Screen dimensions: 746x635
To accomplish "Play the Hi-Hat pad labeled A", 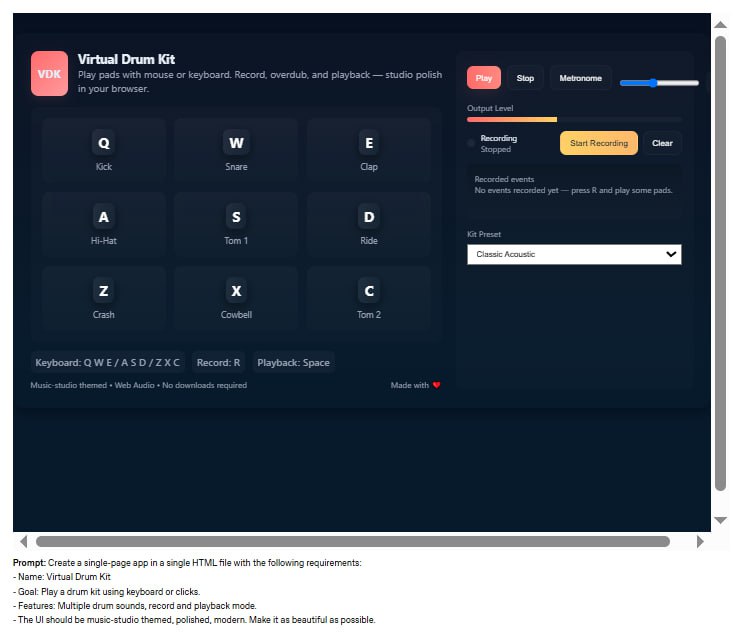I will (x=104, y=225).
